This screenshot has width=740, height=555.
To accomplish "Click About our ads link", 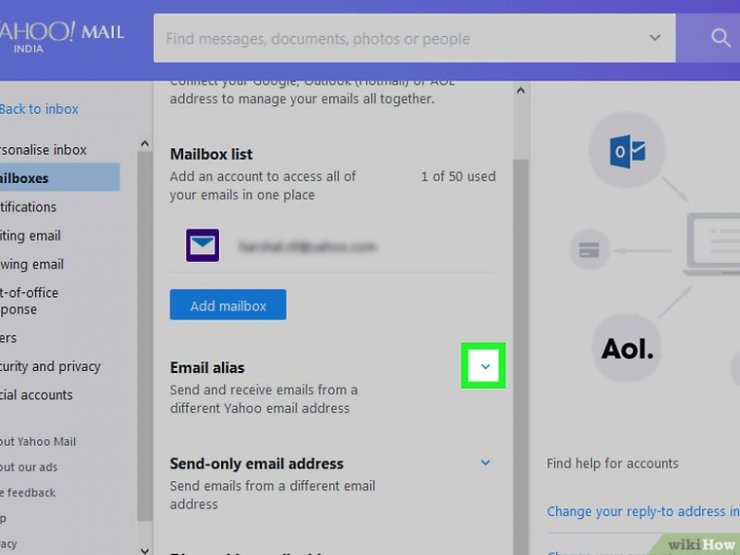I will click(29, 467).
